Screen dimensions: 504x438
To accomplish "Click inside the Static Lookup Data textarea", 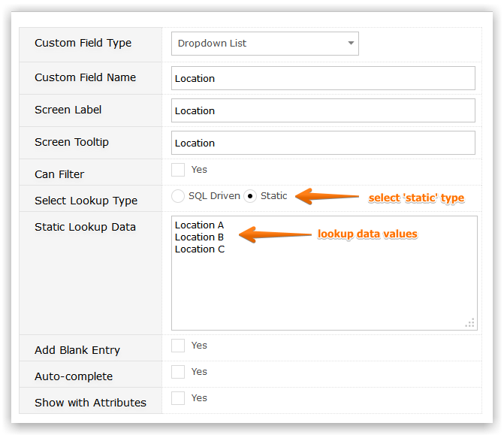I will click(x=324, y=273).
